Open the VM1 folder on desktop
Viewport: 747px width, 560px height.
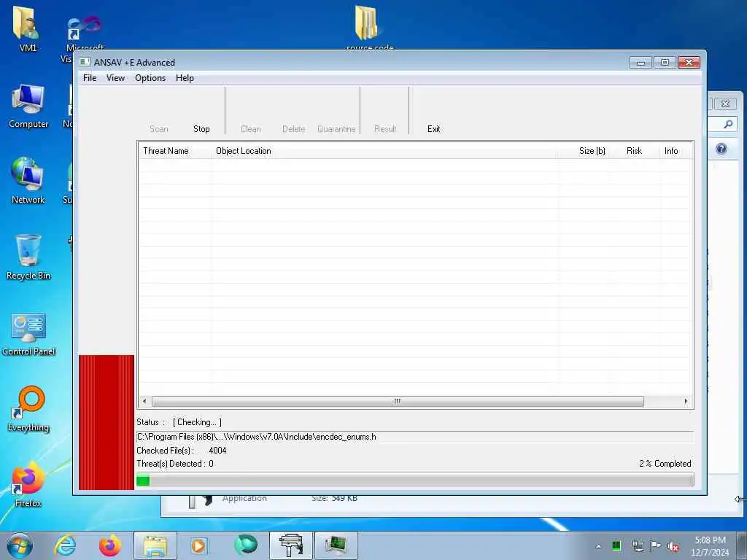27,28
